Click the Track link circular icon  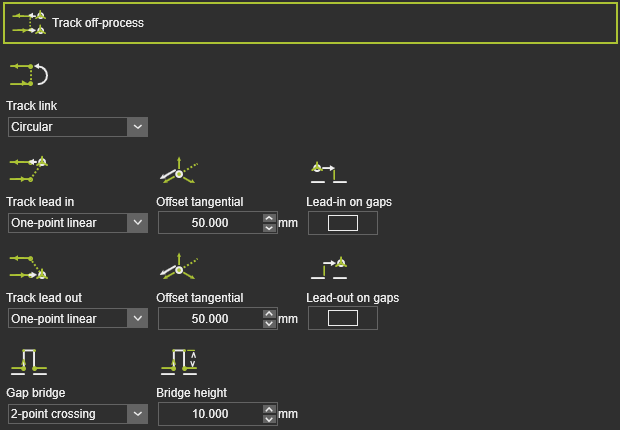click(x=28, y=75)
